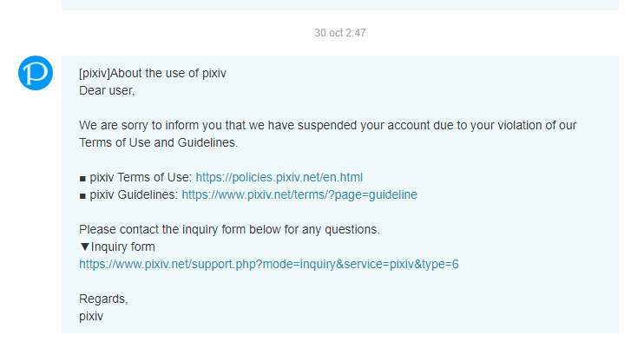
Task: Follow the pixiv Guidelines terms page link
Action: pyautogui.click(x=299, y=194)
